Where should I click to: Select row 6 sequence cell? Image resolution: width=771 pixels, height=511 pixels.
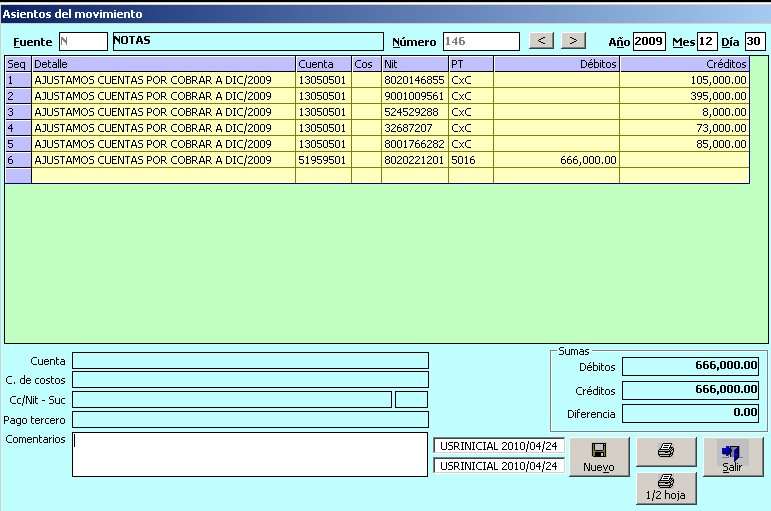[x=18, y=160]
